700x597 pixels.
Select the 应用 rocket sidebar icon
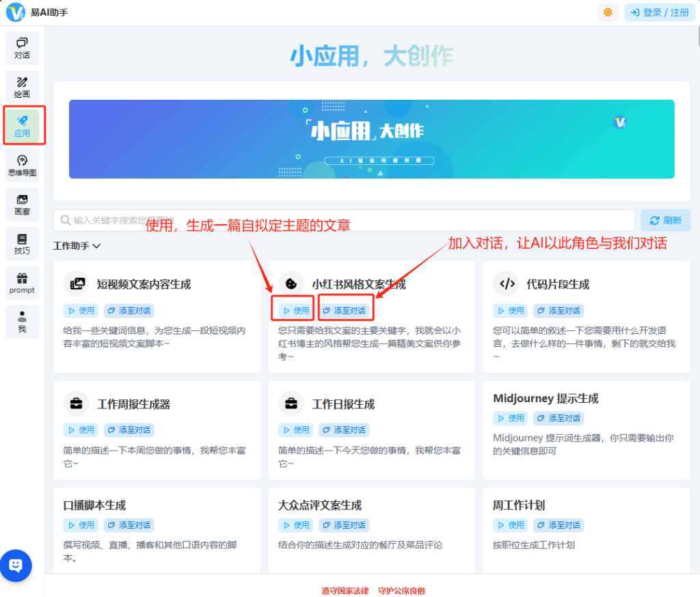pyautogui.click(x=23, y=126)
